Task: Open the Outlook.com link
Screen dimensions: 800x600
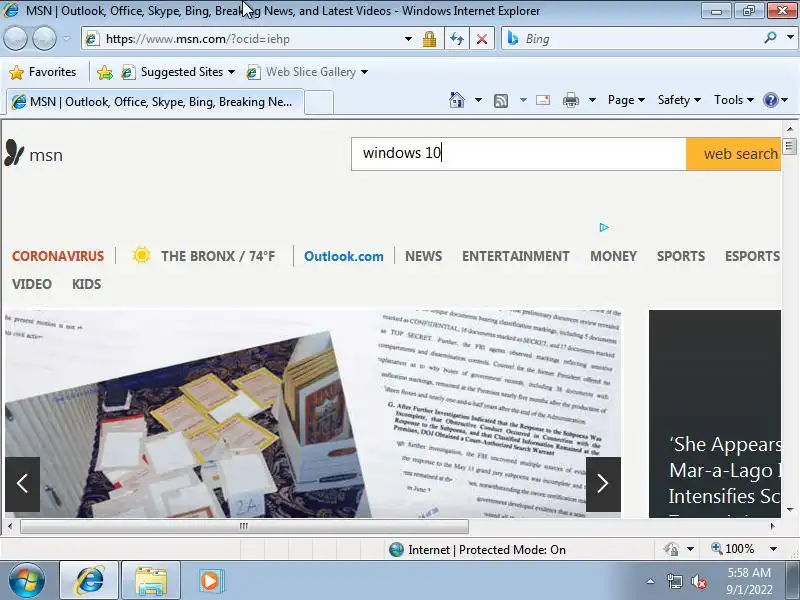Action: pos(344,256)
